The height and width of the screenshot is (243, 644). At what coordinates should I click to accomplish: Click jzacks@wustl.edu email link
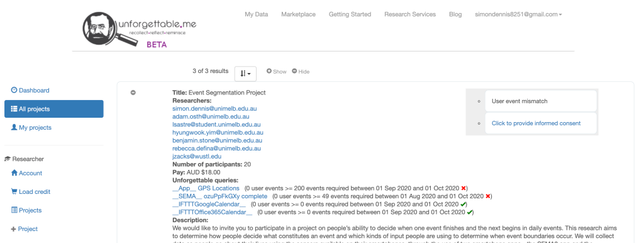197,156
